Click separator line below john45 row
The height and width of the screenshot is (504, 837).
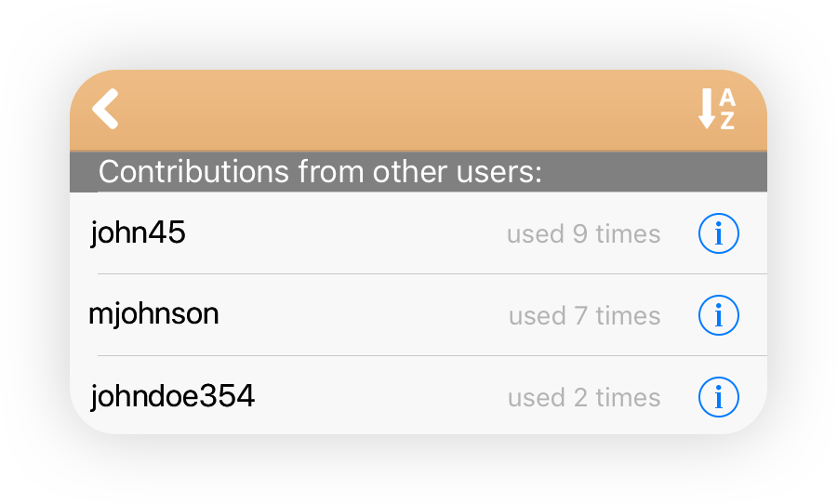tap(432, 274)
